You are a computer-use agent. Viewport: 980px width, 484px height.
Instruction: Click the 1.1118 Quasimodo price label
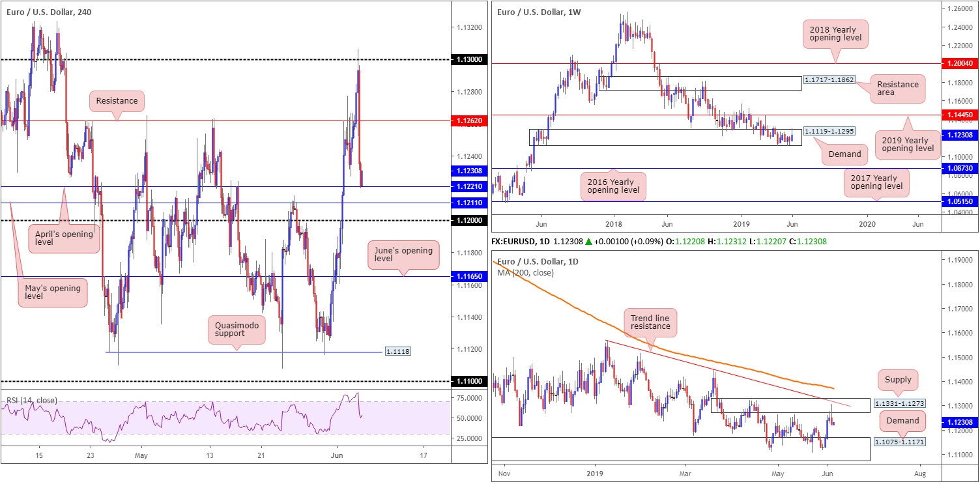398,351
